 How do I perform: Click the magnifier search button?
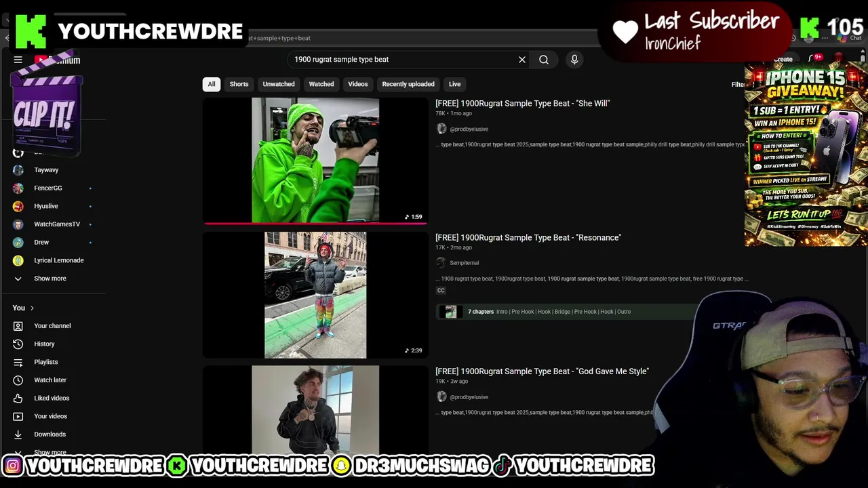pos(544,60)
